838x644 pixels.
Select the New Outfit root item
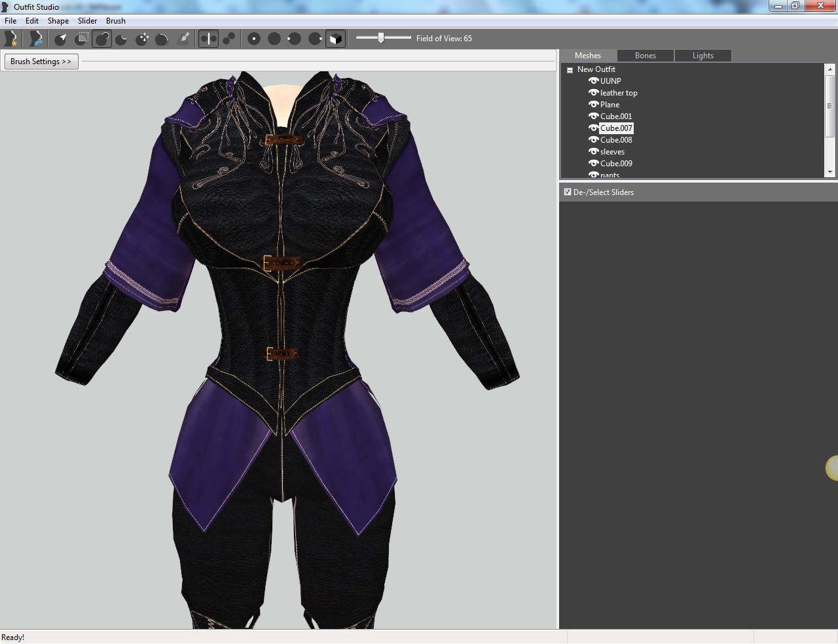click(596, 69)
